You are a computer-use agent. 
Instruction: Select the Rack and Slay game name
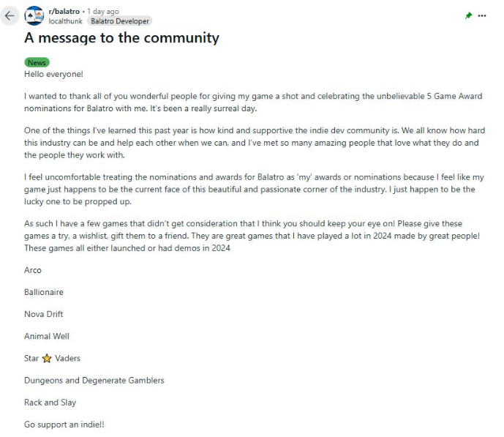coord(50,403)
